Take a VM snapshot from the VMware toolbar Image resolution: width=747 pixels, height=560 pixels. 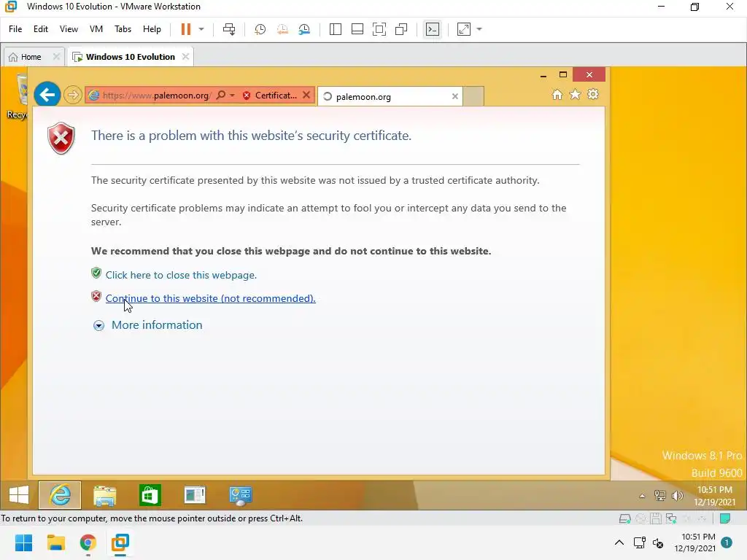pos(260,29)
